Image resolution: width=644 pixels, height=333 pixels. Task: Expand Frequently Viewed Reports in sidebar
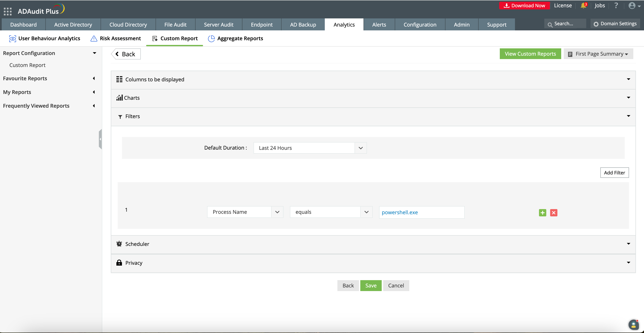pyautogui.click(x=94, y=106)
